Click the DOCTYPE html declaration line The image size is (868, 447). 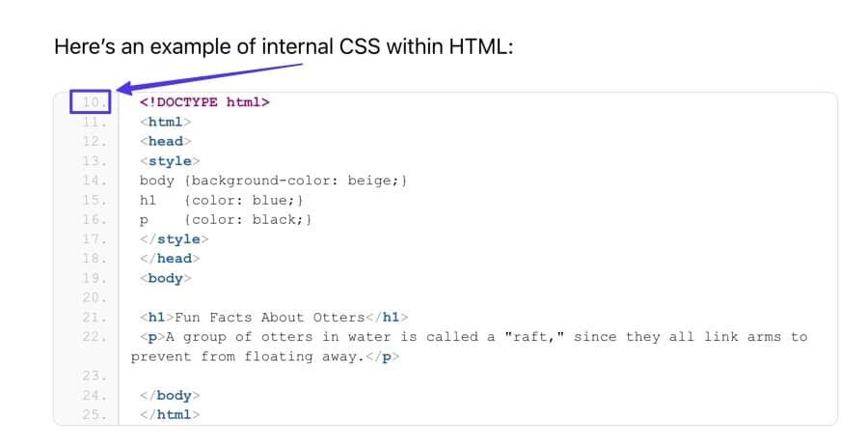point(204,102)
